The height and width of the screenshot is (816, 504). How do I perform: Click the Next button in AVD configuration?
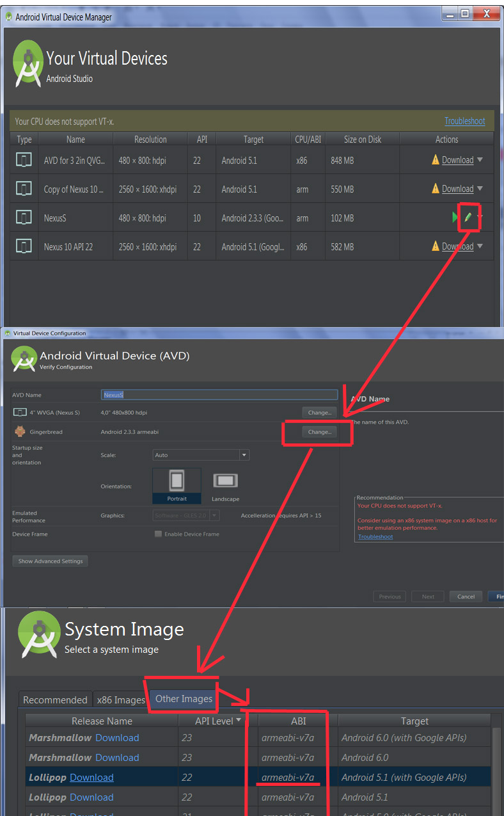pyautogui.click(x=428, y=596)
